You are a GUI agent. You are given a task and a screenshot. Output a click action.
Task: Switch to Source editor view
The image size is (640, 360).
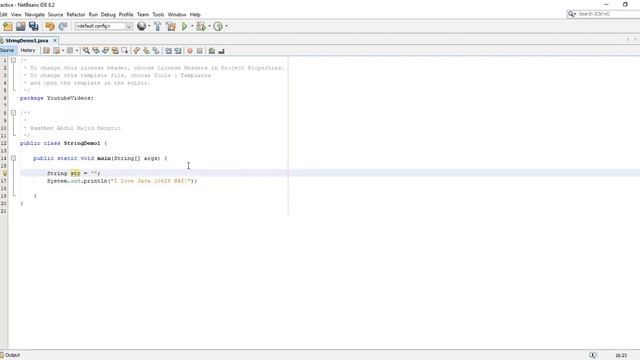click(7, 50)
